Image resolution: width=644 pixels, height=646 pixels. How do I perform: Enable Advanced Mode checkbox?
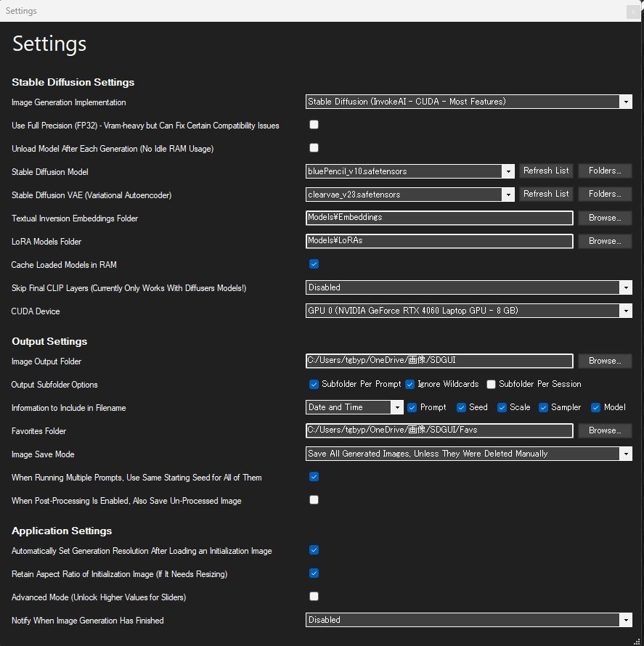314,596
